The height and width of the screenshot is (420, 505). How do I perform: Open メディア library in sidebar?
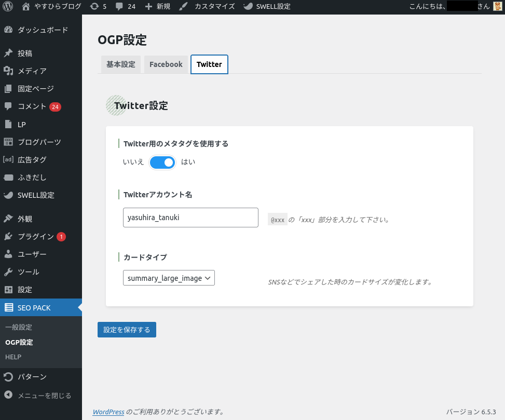click(32, 71)
